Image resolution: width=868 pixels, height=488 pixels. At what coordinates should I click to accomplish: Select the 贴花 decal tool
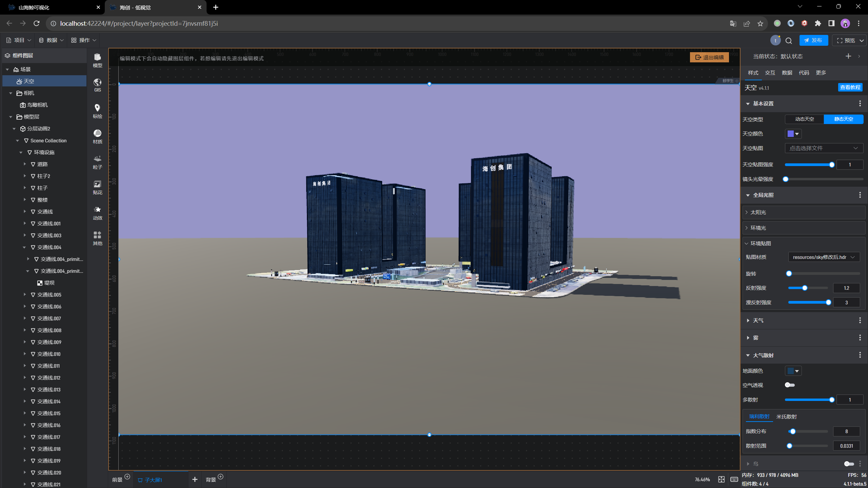coord(97,187)
